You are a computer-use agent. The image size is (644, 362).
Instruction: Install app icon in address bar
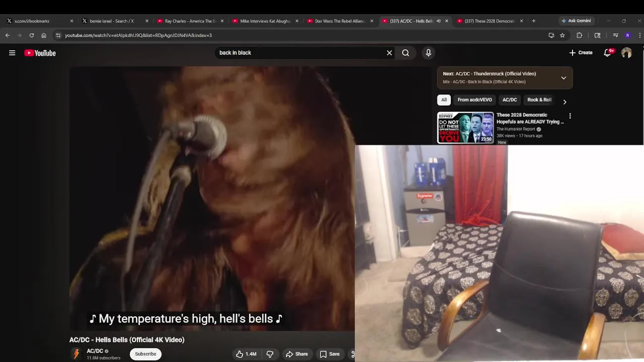pos(551,35)
